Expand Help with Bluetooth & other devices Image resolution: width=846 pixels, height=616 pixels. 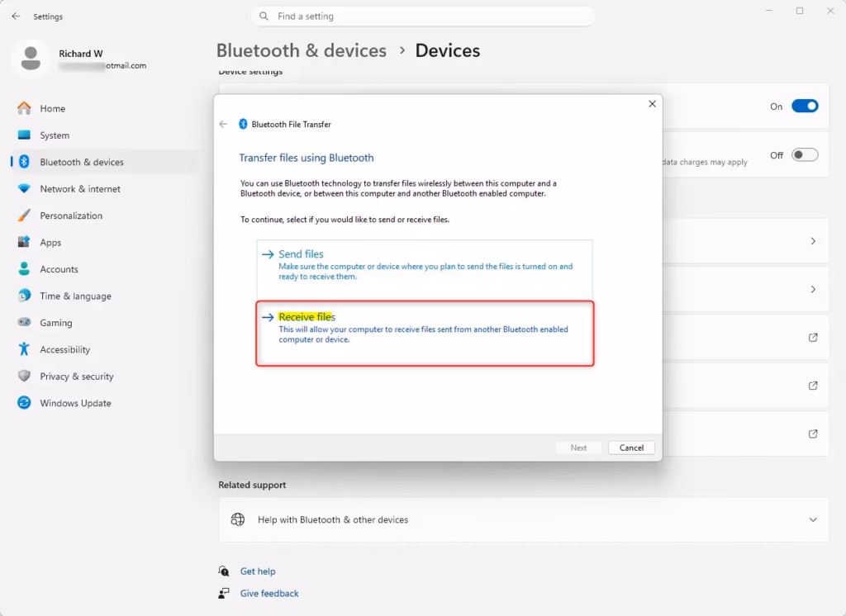click(523, 519)
